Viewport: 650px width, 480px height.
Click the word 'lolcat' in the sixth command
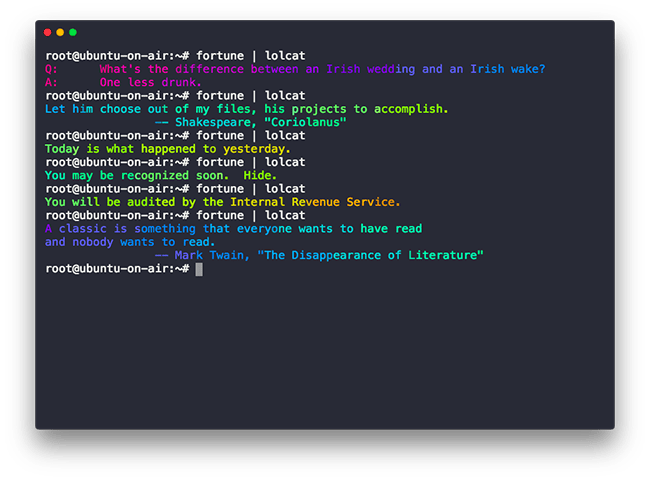coord(285,215)
